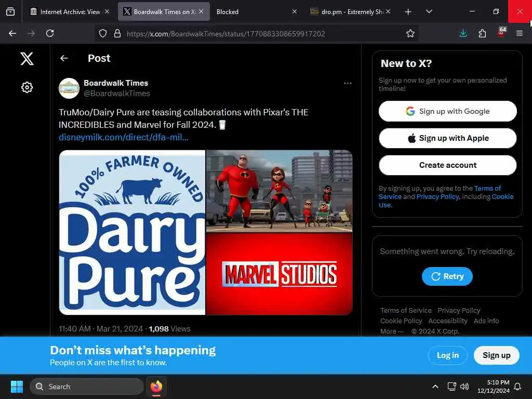This screenshot has height=399, width=532.
Task: Open footer Cookie Policy link
Action: pyautogui.click(x=401, y=321)
